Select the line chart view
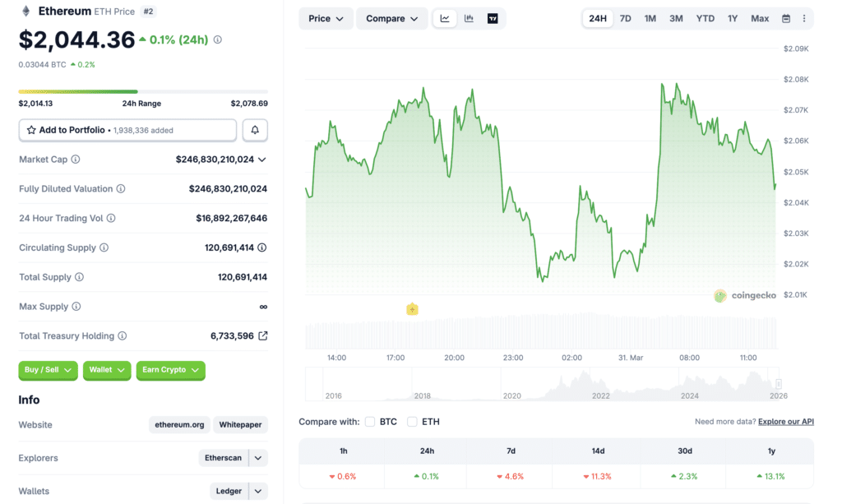The image size is (842, 504). click(445, 18)
